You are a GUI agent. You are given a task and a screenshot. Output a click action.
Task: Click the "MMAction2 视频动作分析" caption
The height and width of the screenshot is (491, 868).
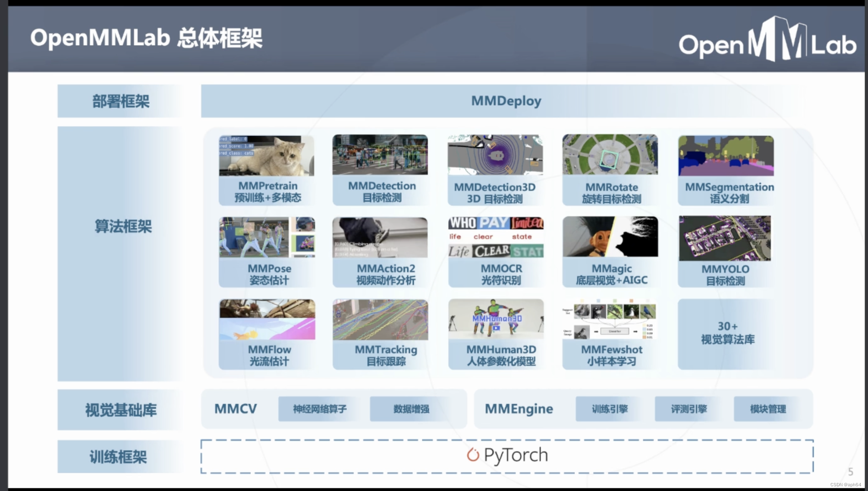pyautogui.click(x=386, y=274)
